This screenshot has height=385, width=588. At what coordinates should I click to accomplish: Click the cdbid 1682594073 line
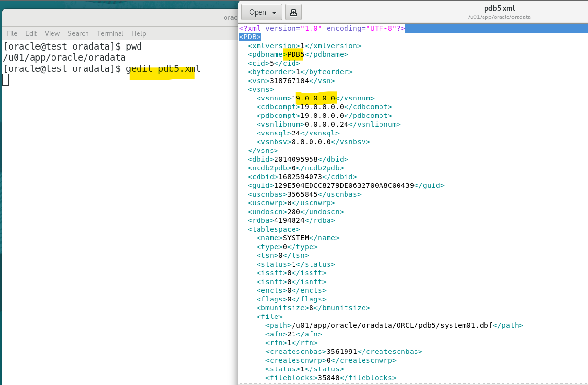[x=302, y=177]
